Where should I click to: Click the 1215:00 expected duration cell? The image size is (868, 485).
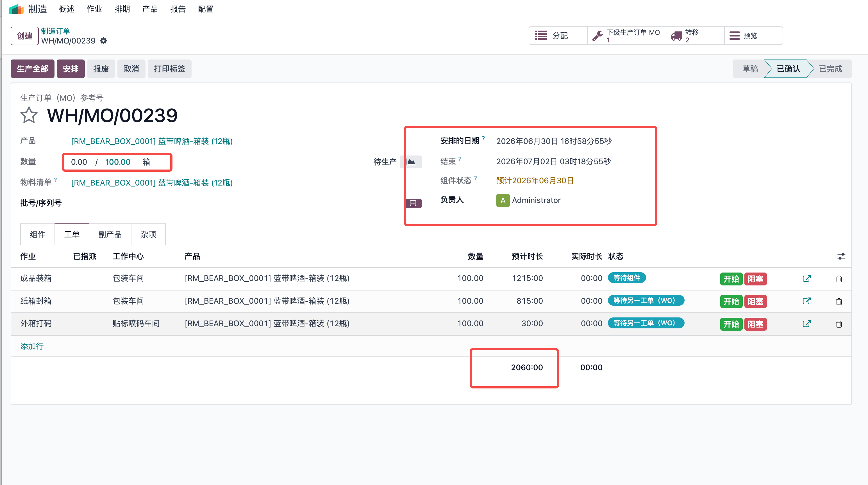[527, 278]
